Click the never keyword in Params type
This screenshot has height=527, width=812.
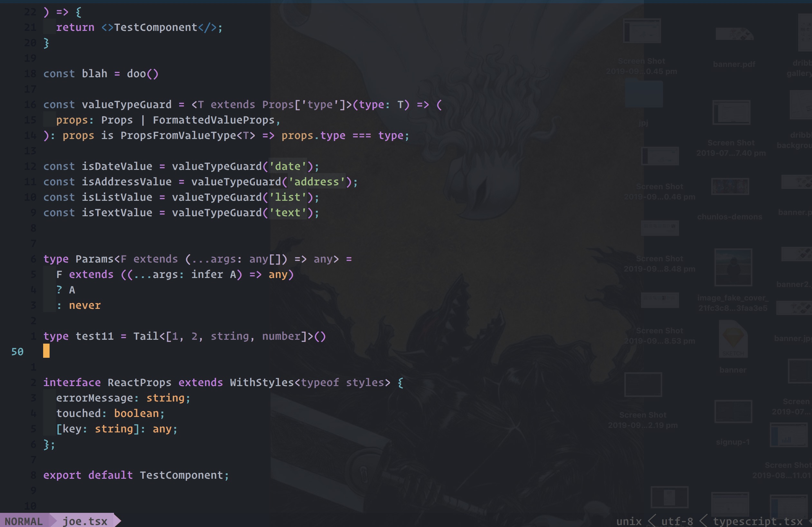point(85,305)
